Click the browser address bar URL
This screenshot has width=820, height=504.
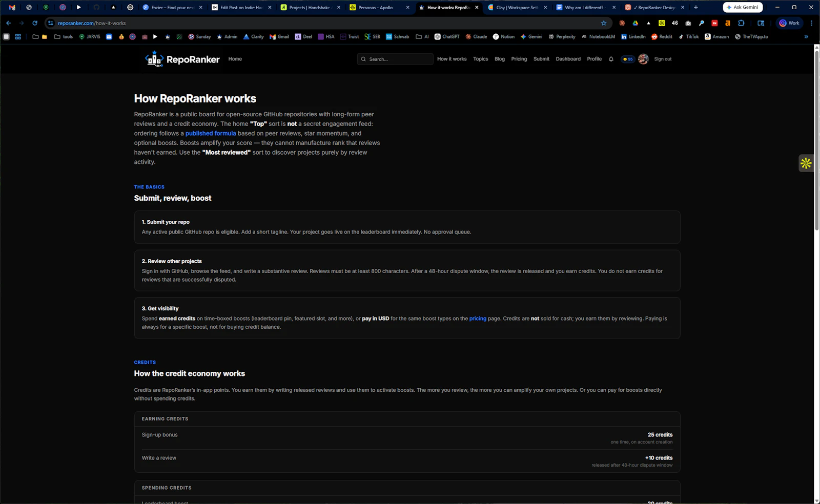[92, 23]
